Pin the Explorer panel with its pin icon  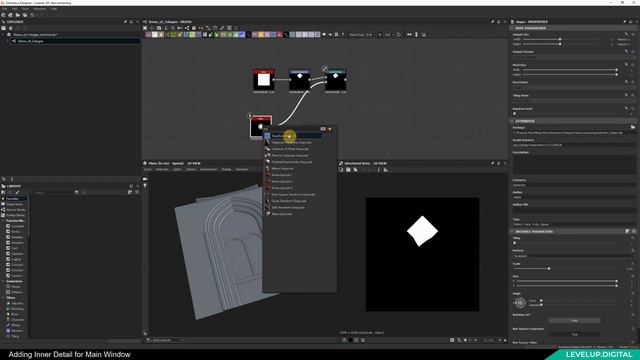tap(125, 22)
